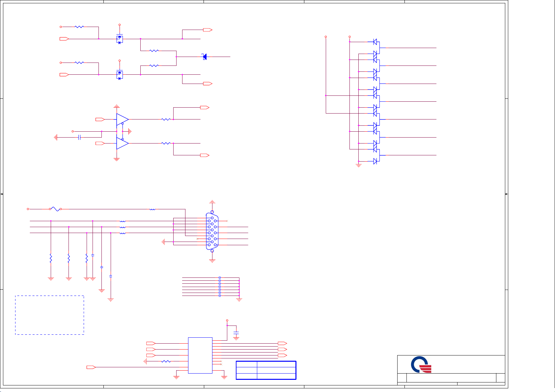Click the ground symbol below the diode array
The image size is (555, 392).
pos(359,165)
